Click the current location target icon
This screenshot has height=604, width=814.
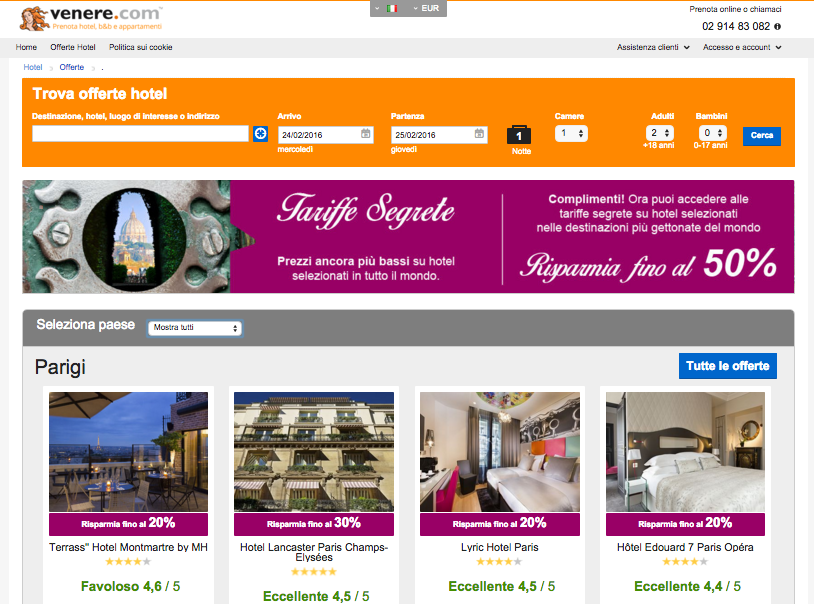[261, 133]
